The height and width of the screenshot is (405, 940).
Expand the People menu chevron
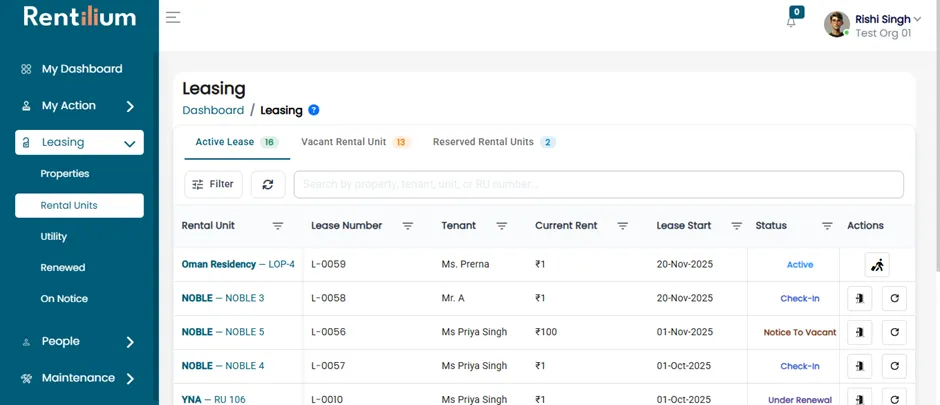[x=130, y=342]
